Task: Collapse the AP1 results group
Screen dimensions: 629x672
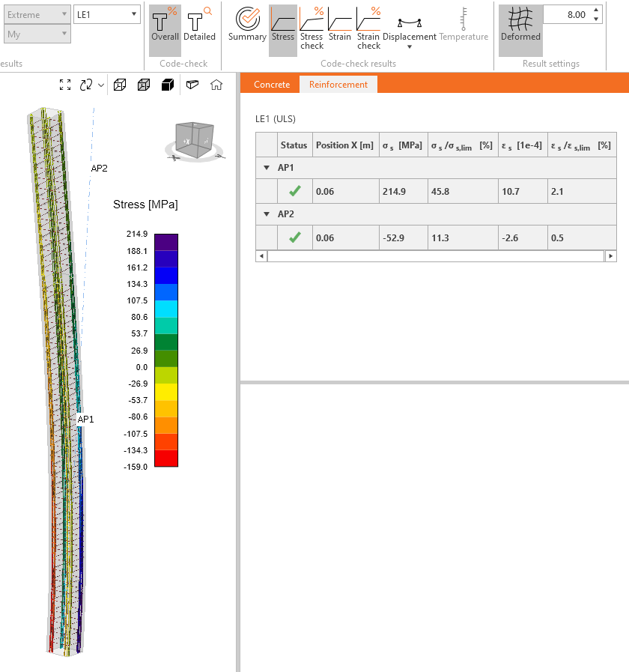Action: [x=266, y=168]
